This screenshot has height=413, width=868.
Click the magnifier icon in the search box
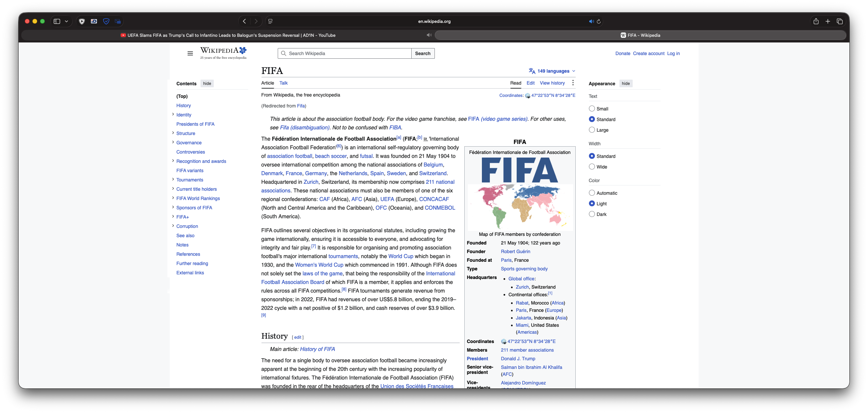[x=283, y=53]
